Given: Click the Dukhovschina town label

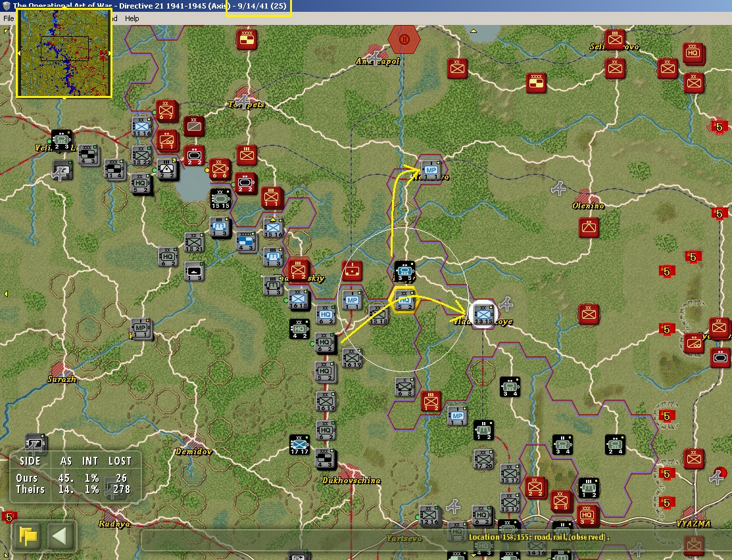Looking at the screenshot, I should tap(351, 480).
